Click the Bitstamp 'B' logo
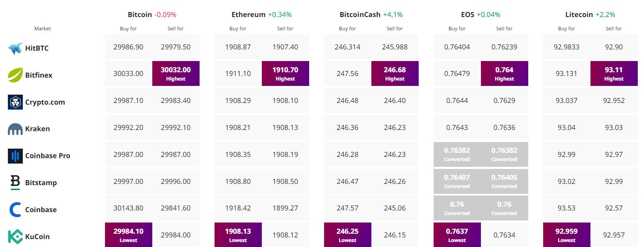Viewport: 644px width, 247px height. coord(15,182)
